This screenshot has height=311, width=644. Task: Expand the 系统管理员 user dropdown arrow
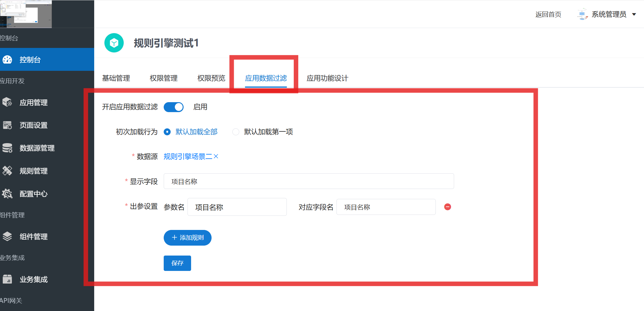tap(634, 14)
